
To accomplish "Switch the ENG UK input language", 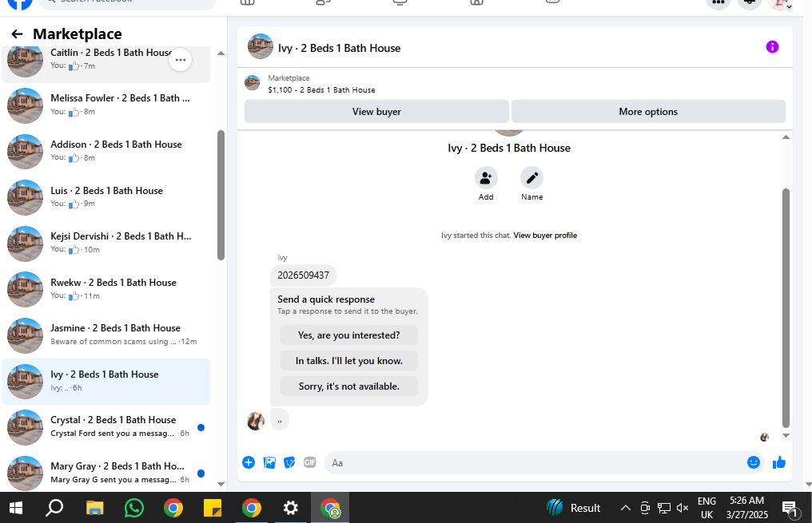I will pyautogui.click(x=707, y=508).
